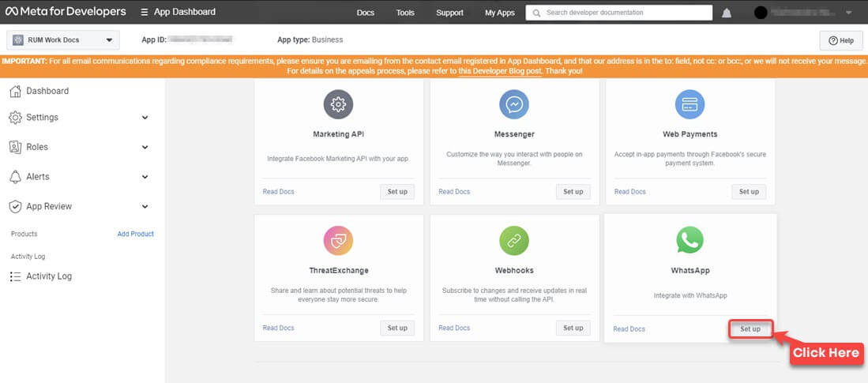The width and height of the screenshot is (868, 383).
Task: Click the Add Product link in sidebar
Action: [x=136, y=234]
